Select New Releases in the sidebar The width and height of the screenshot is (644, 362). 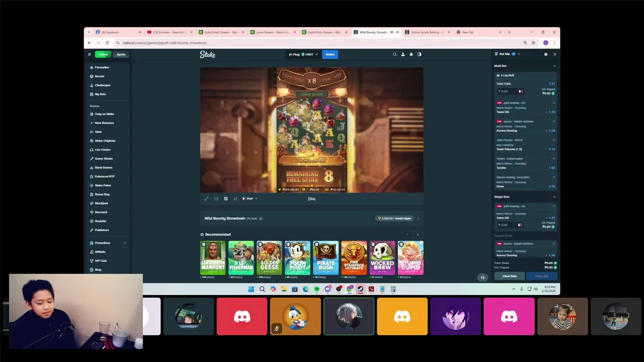(x=102, y=123)
